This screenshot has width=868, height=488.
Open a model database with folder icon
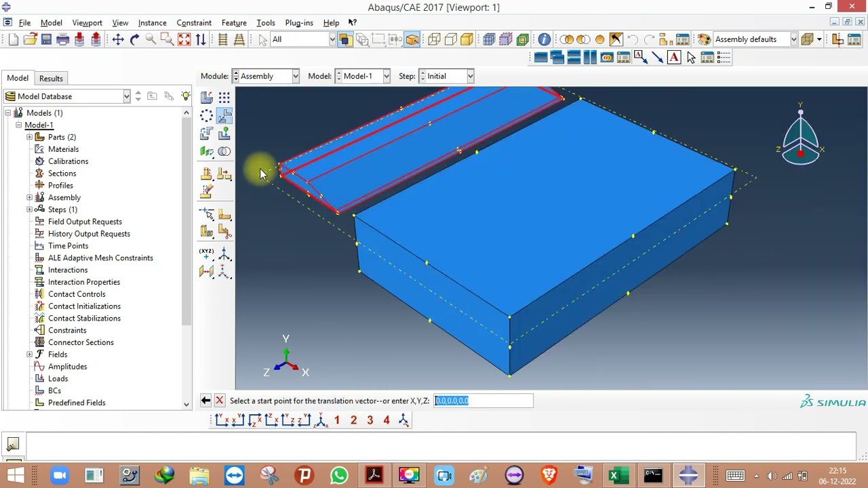pos(30,39)
